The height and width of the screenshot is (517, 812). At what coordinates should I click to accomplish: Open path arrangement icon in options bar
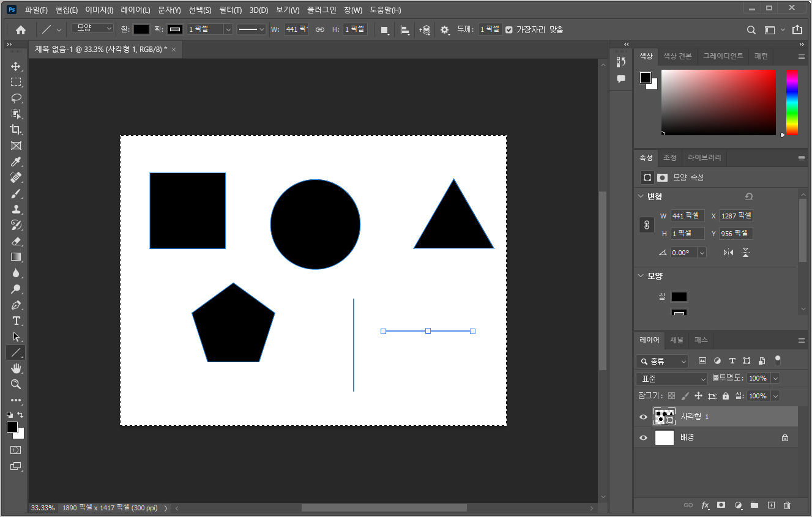425,29
